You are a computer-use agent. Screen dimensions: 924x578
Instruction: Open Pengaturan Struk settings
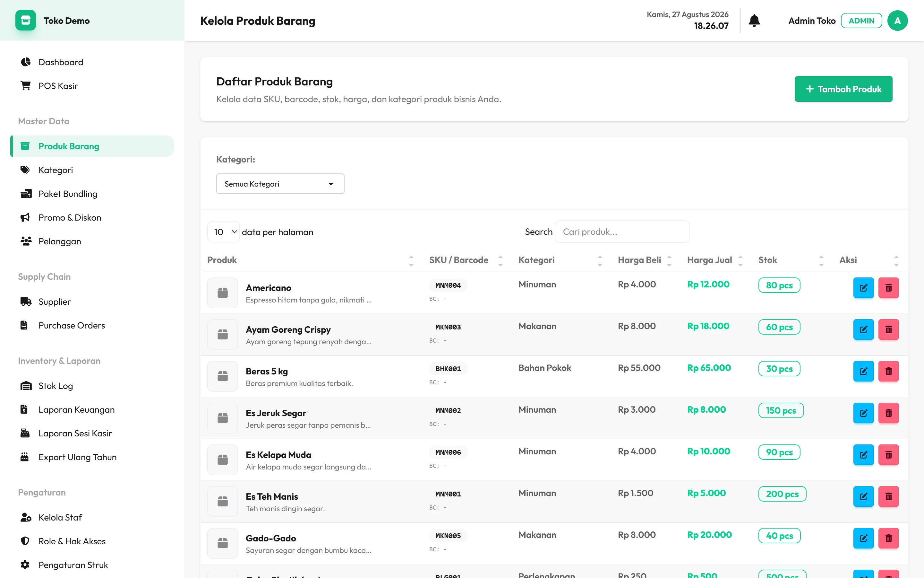(92, 565)
